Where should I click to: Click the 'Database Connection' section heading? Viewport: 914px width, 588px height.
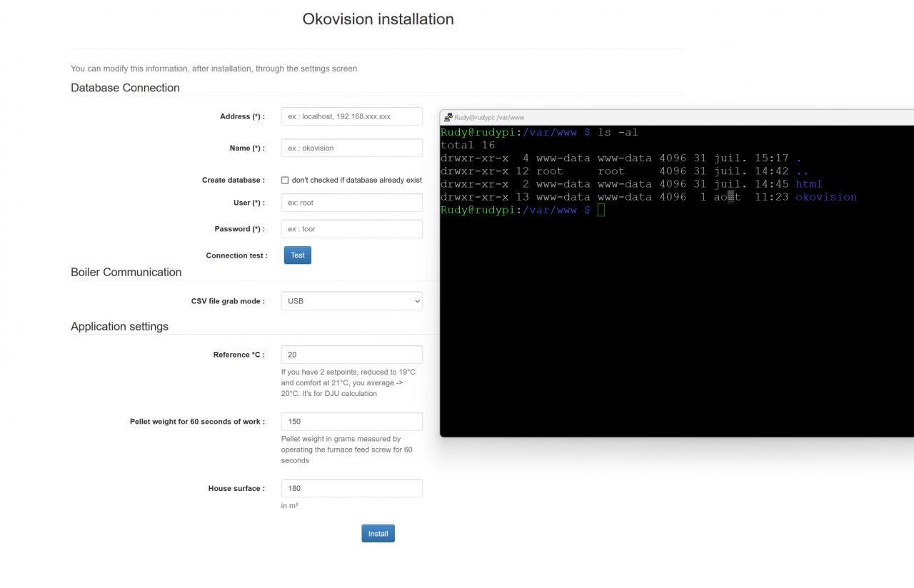coord(125,88)
